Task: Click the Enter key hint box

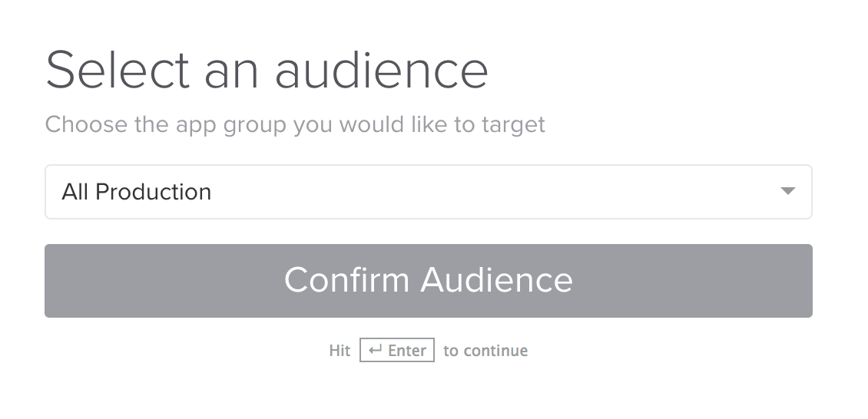Action: [x=397, y=351]
